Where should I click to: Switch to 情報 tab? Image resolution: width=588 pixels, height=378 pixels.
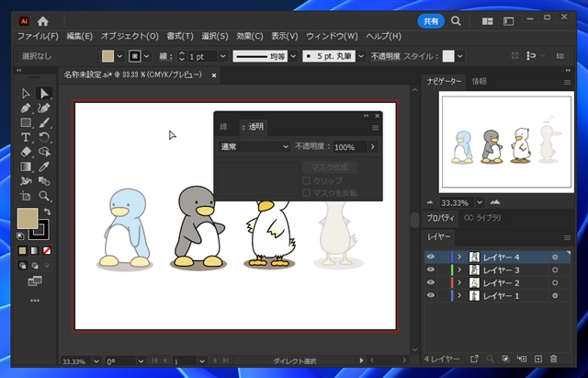(x=479, y=82)
